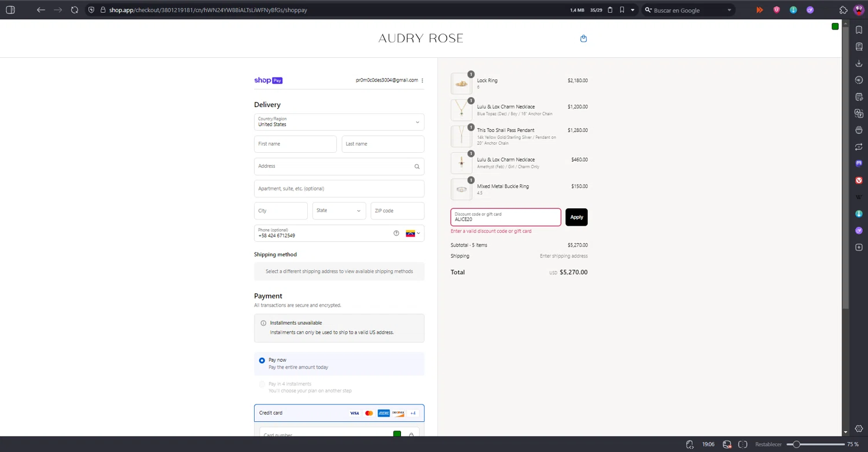Open the pink shield U extension
The width and height of the screenshot is (868, 452).
pos(777,10)
